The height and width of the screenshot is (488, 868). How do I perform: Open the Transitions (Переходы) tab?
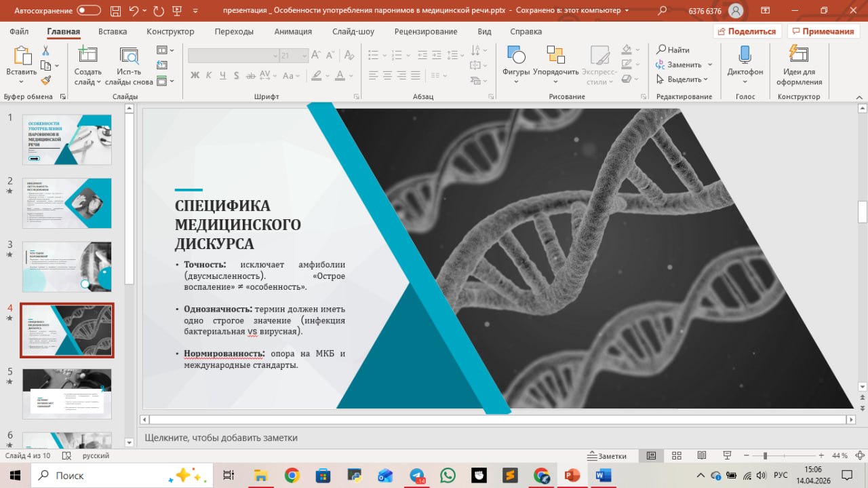tap(234, 31)
